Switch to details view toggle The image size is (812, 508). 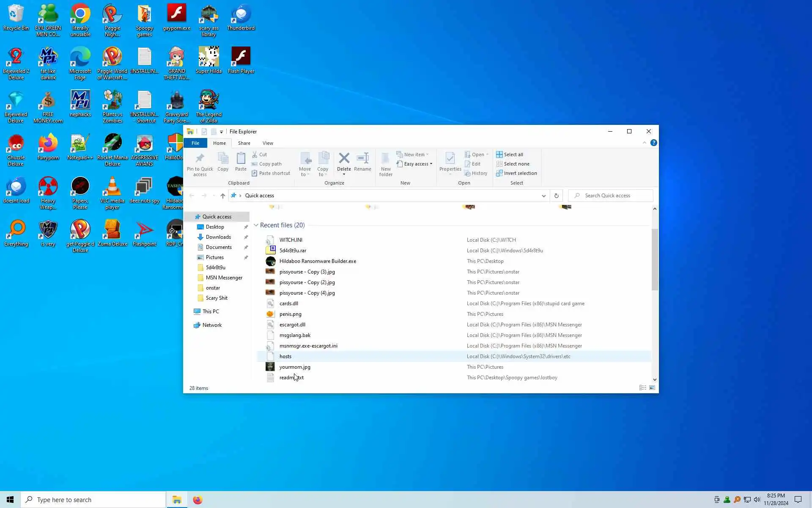[642, 388]
